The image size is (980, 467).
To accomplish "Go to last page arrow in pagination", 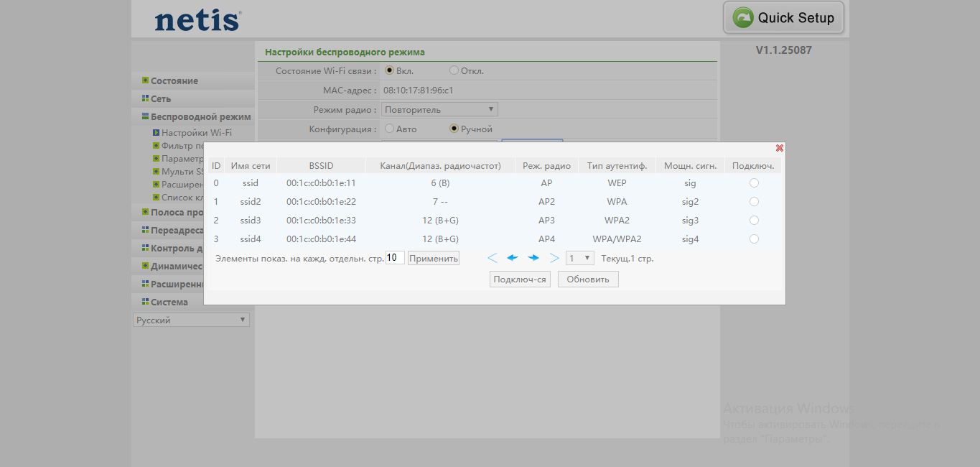I will pyautogui.click(x=554, y=258).
